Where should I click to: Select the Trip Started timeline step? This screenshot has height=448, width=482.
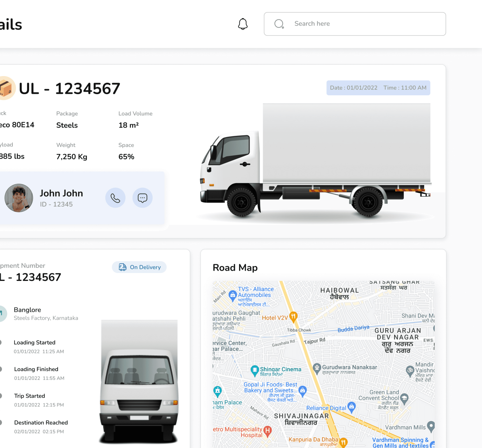[29, 396]
